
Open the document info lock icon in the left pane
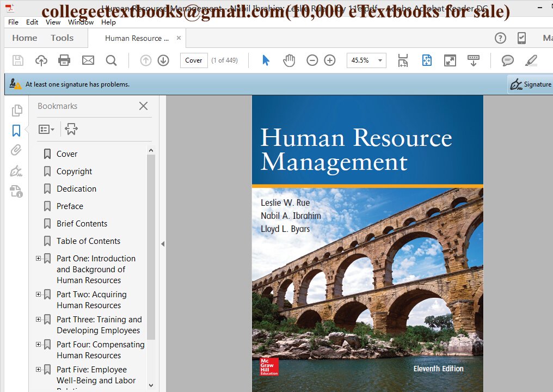pos(16,191)
